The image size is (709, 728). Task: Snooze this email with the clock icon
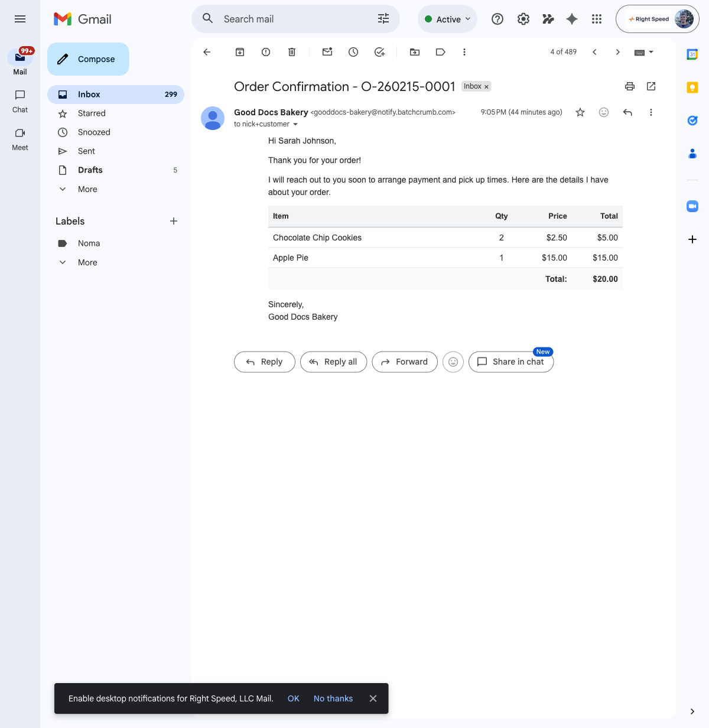pos(353,52)
